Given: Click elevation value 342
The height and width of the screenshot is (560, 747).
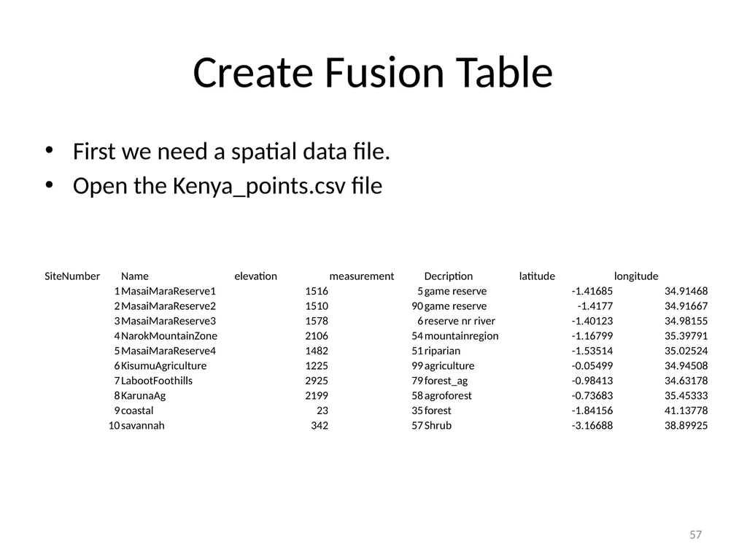Looking at the screenshot, I should (x=320, y=425).
